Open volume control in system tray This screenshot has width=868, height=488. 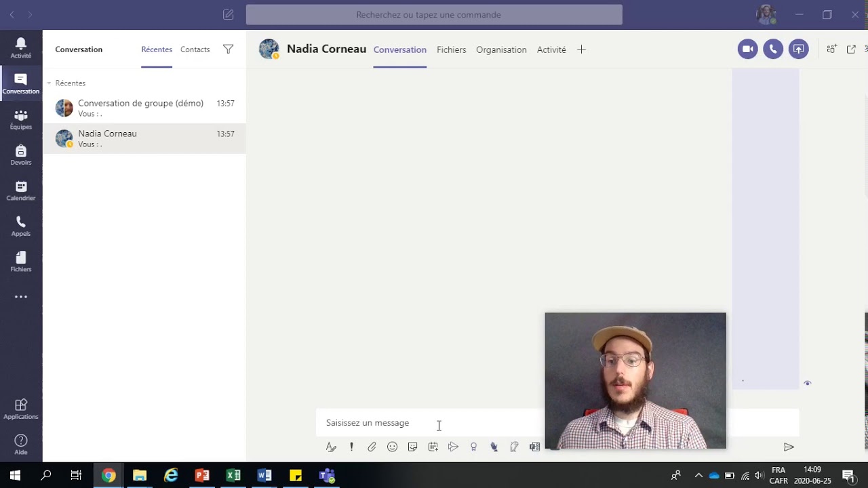[x=759, y=475]
